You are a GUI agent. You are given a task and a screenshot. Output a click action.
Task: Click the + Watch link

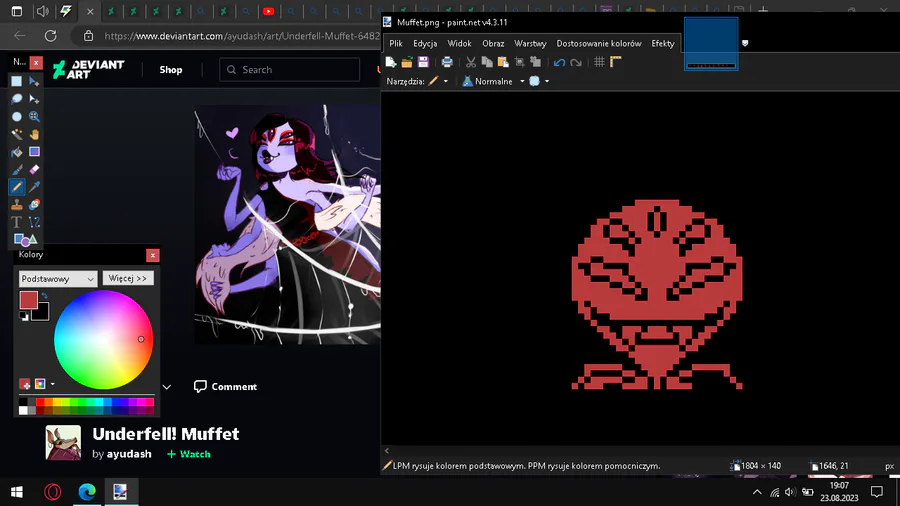[x=189, y=454]
